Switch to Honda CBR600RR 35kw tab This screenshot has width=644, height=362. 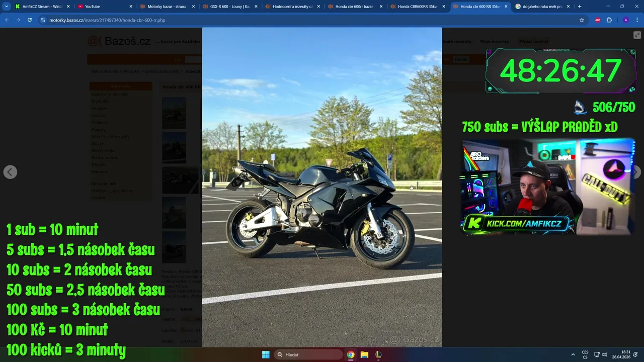point(418,7)
